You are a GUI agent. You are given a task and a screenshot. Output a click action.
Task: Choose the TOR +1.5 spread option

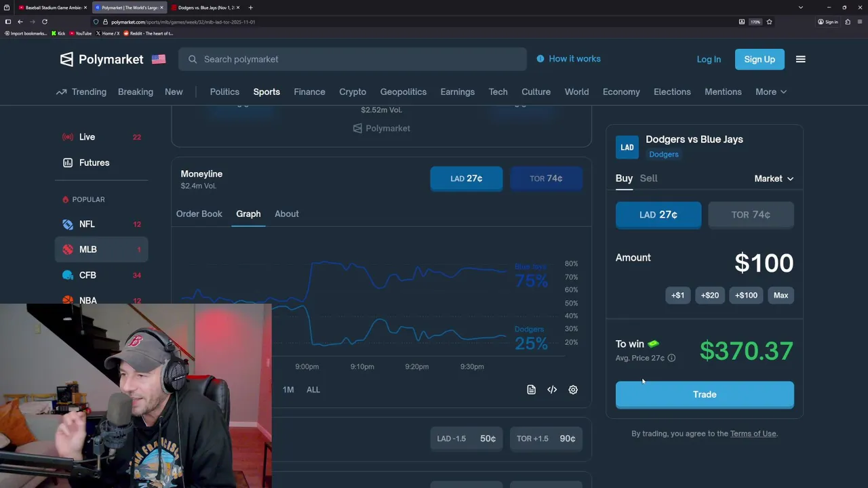[x=546, y=439]
